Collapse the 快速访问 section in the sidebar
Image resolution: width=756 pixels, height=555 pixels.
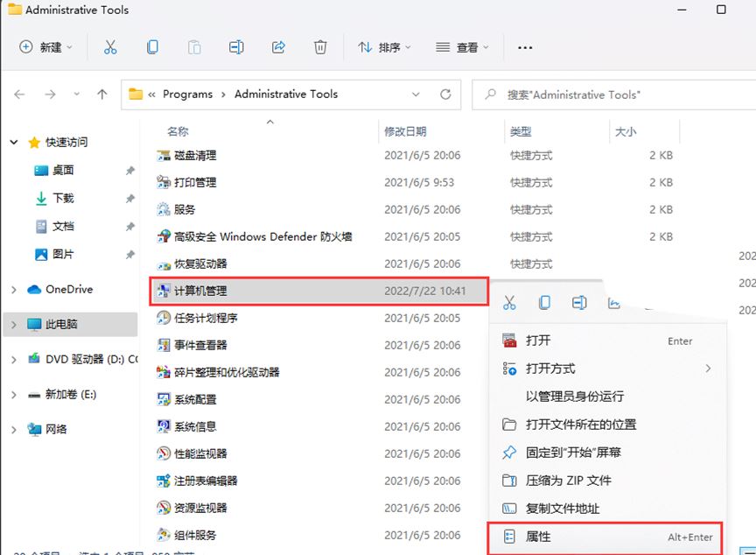click(13, 141)
